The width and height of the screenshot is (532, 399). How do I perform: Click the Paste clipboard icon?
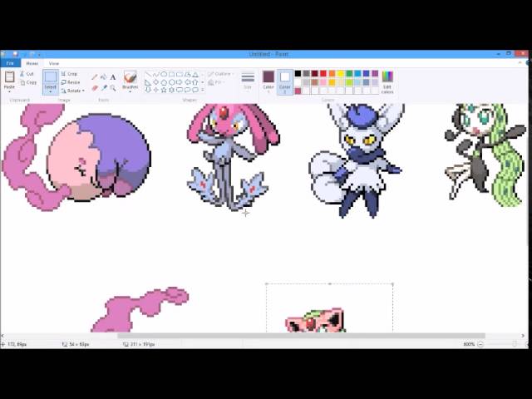[x=9, y=77]
